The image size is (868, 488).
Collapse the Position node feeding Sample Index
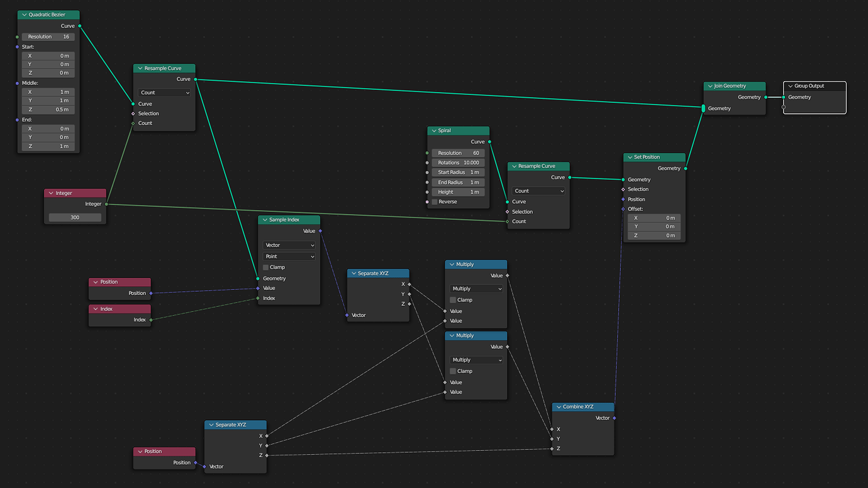[x=96, y=282]
